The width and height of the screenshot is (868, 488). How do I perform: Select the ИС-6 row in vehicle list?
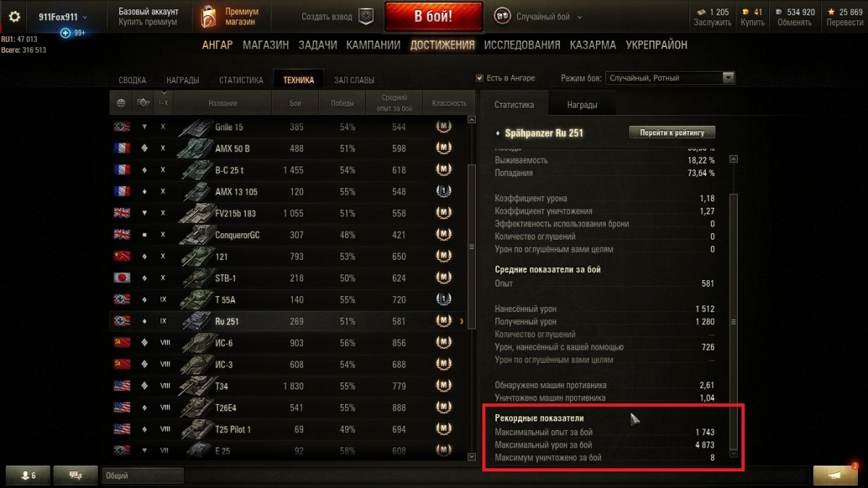(x=292, y=342)
